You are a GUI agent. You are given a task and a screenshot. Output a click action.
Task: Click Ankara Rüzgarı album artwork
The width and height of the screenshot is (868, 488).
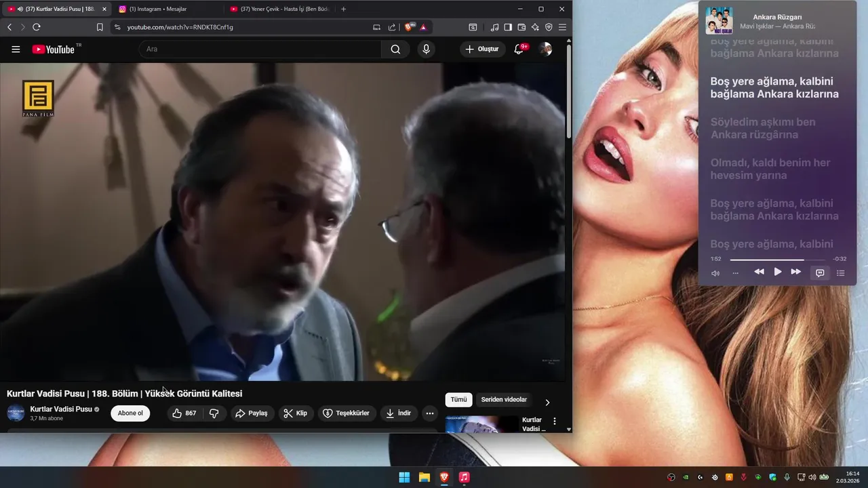pos(719,20)
